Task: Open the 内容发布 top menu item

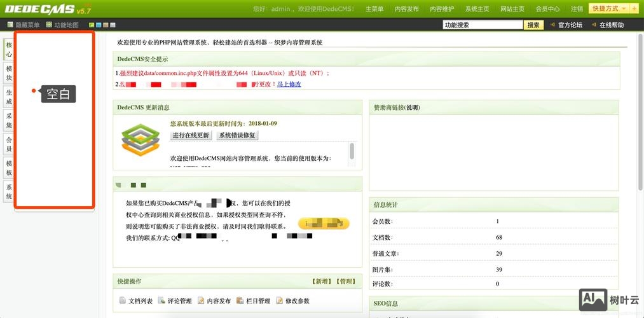Action: point(407,9)
